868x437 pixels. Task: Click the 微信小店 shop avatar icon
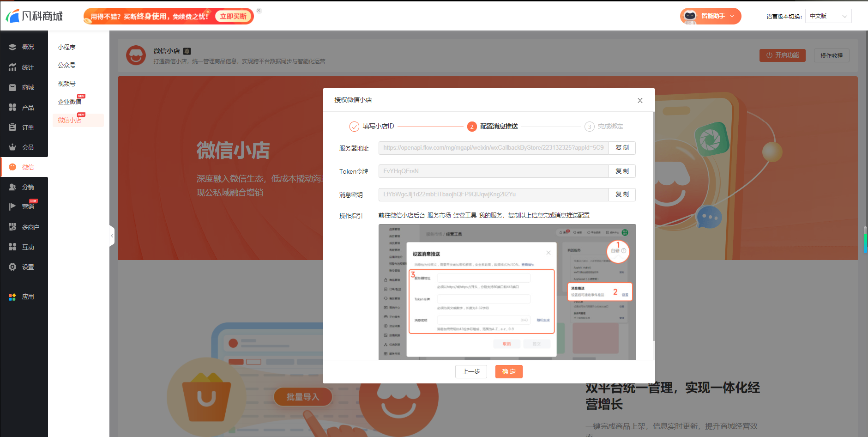pyautogui.click(x=136, y=55)
